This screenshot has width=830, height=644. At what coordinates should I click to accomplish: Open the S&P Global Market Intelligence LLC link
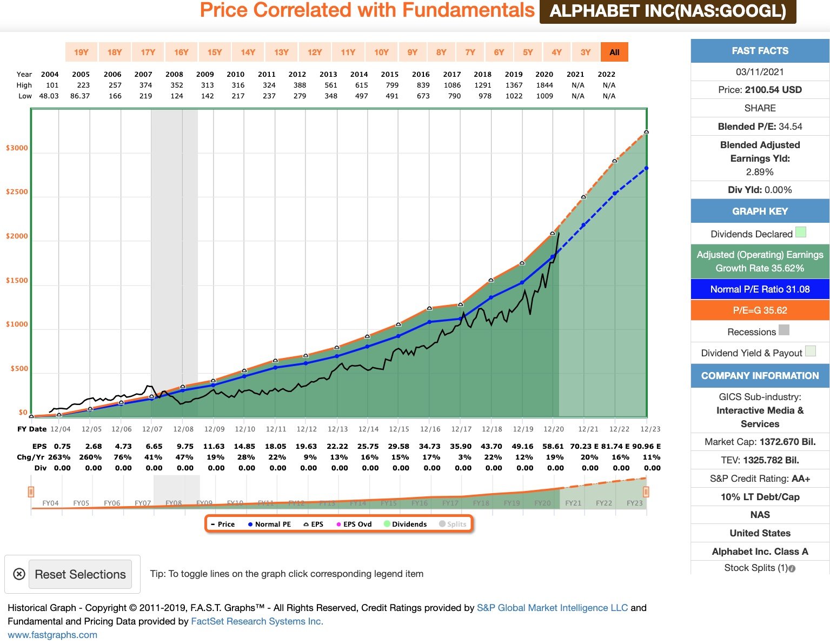pos(552,608)
